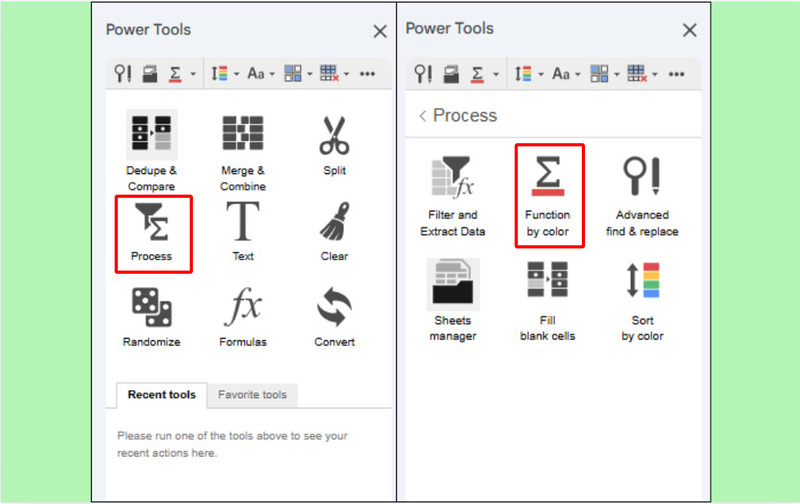Launch the Convert tool
Image resolution: width=800 pixels, height=504 pixels.
click(334, 318)
